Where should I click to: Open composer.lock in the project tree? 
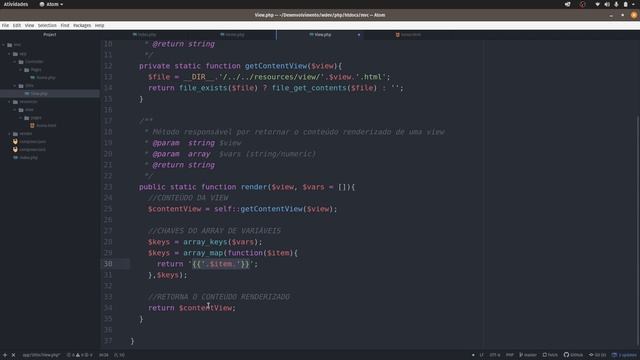pos(33,150)
